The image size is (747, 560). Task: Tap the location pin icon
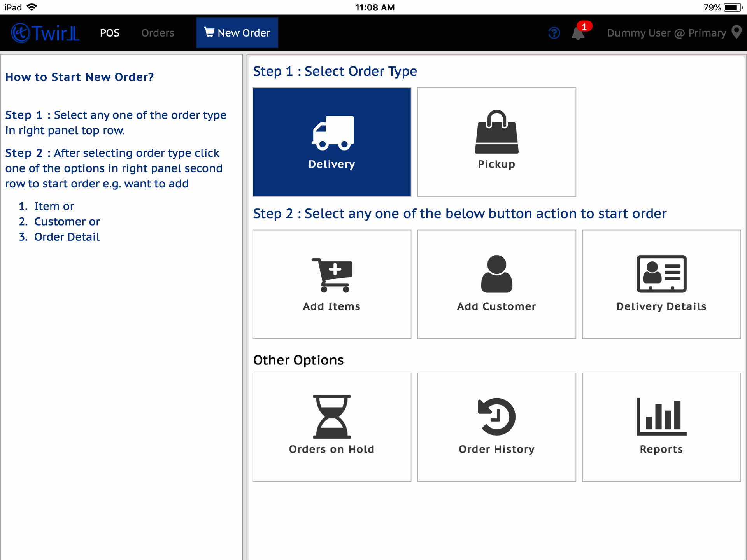(736, 32)
